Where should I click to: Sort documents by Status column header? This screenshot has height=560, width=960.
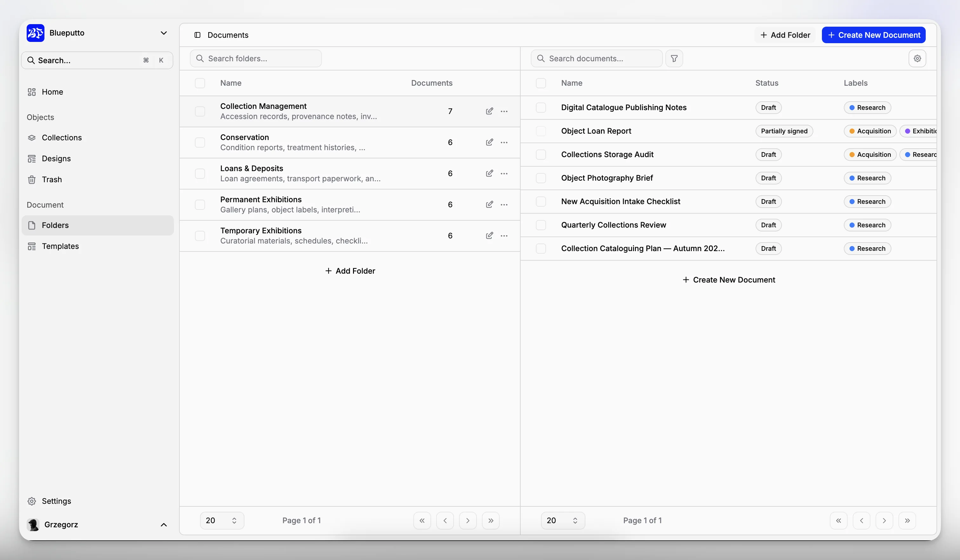click(x=766, y=83)
